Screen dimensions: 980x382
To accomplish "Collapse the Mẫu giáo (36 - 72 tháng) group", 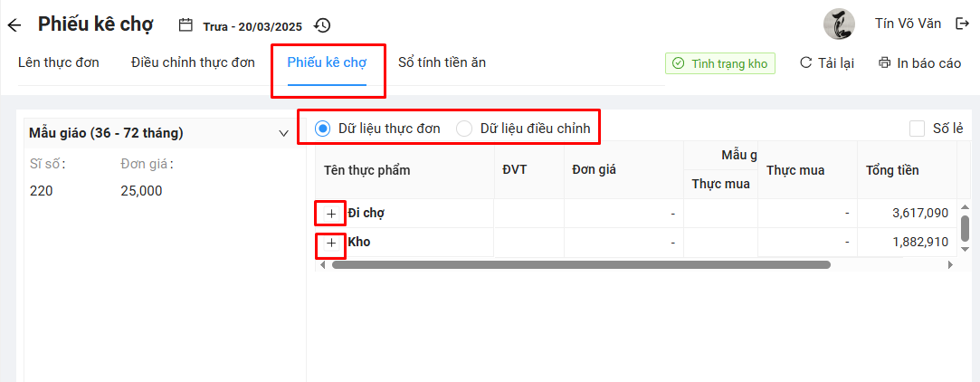I will pos(283,134).
